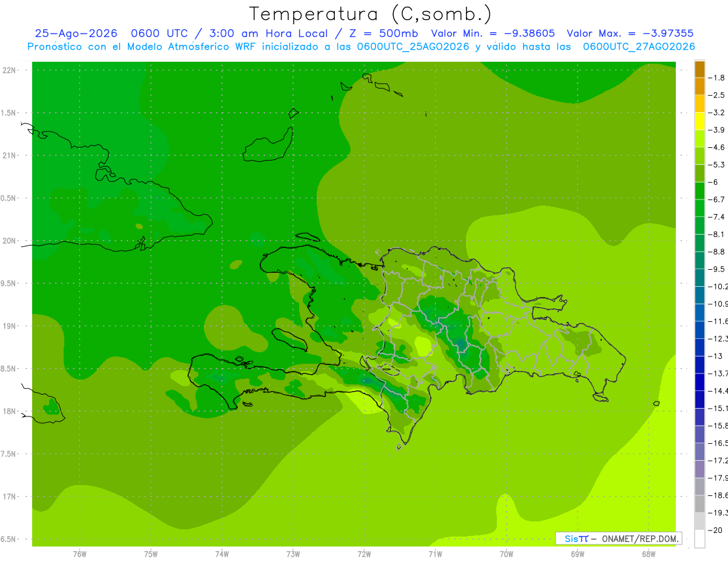728x562 pixels.
Task: Click the "-9.5" colorbar label
Action: (x=718, y=269)
